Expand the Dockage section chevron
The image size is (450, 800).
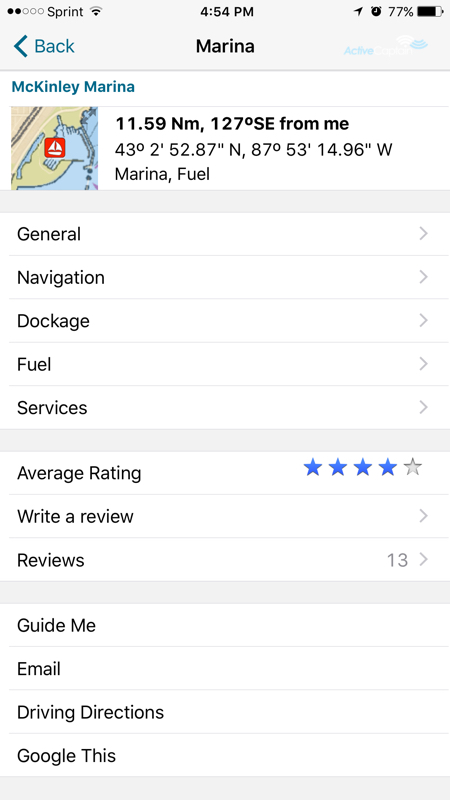click(423, 320)
